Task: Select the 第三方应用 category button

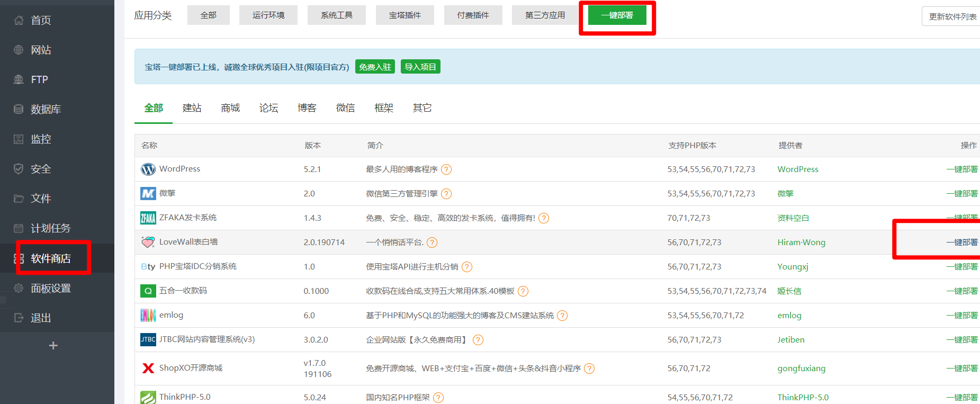Action: coord(545,15)
